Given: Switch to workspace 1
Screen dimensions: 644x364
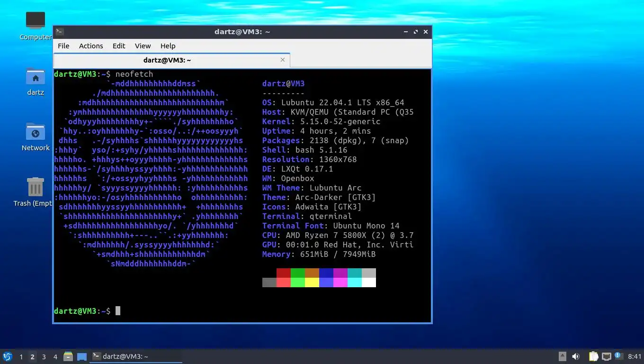Looking at the screenshot, I should click(21, 357).
